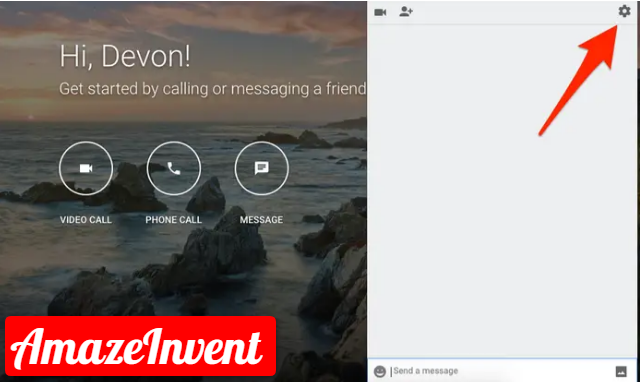Focus the Send a message field
The image size is (642, 382).
(502, 371)
